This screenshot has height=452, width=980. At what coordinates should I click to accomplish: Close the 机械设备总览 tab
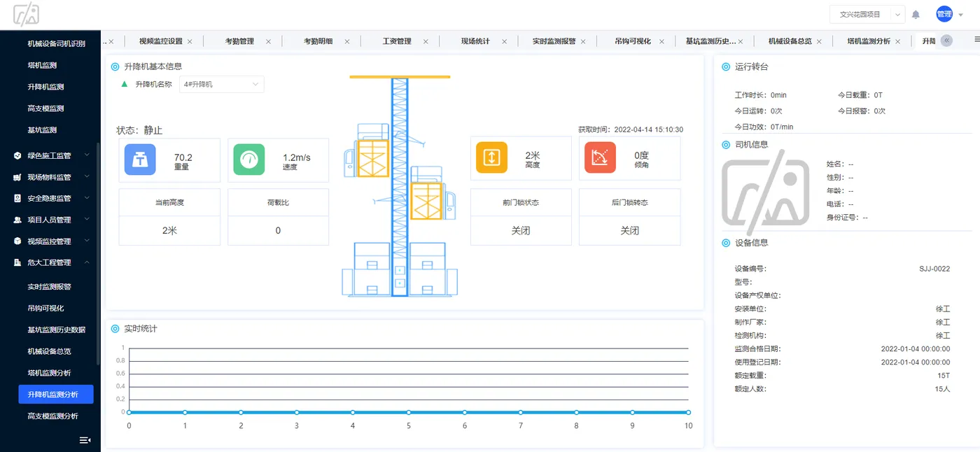pos(819,41)
